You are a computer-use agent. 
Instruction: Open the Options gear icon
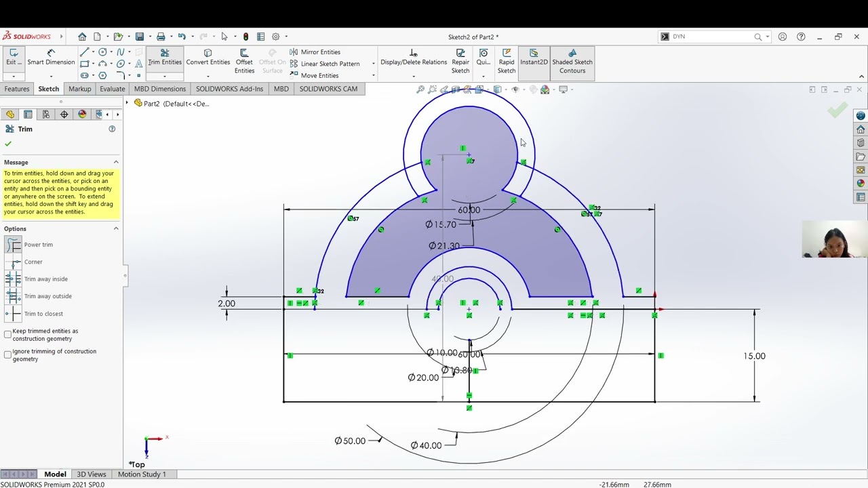coord(275,37)
